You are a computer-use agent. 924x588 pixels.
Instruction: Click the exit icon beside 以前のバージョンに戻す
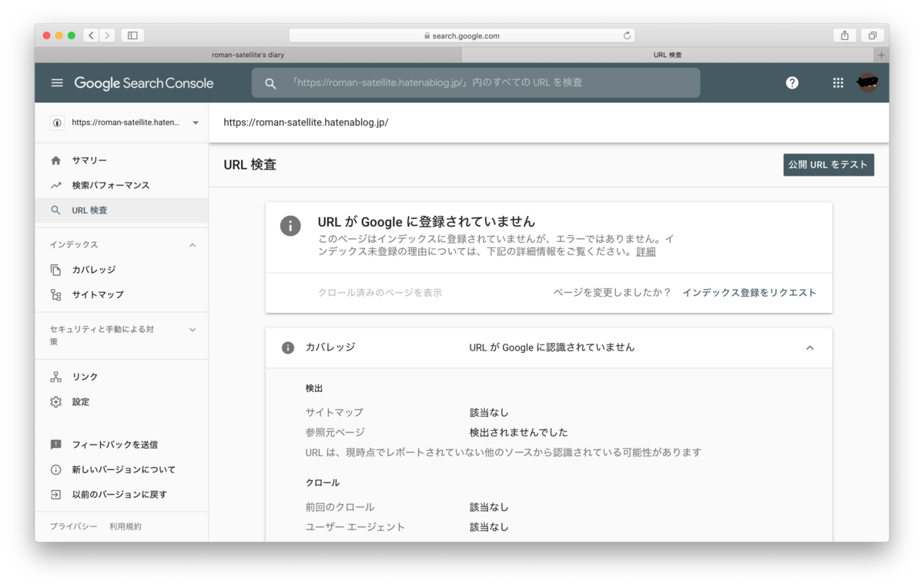pos(55,495)
